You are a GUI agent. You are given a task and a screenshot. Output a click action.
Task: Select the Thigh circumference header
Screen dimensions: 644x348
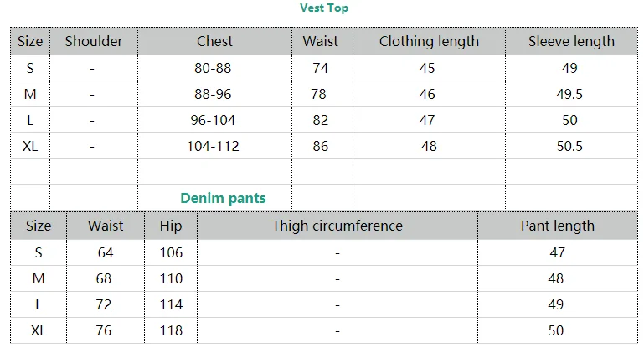point(337,226)
